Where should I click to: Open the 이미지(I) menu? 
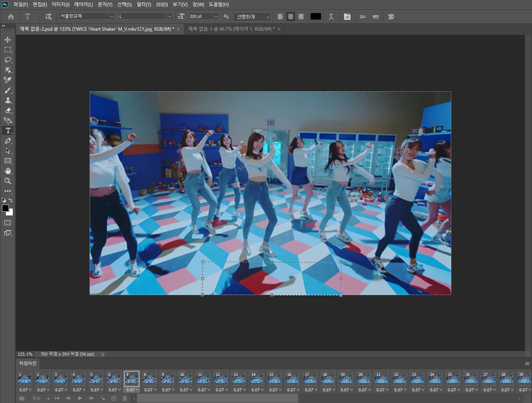pos(61,5)
